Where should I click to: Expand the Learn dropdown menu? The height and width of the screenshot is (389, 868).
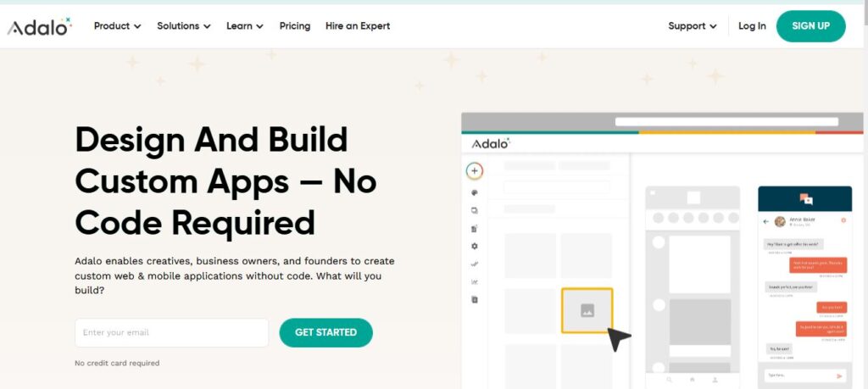(244, 26)
